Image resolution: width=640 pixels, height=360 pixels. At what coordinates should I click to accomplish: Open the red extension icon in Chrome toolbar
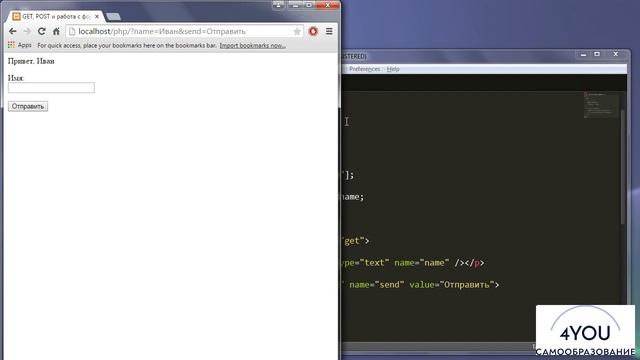[313, 31]
